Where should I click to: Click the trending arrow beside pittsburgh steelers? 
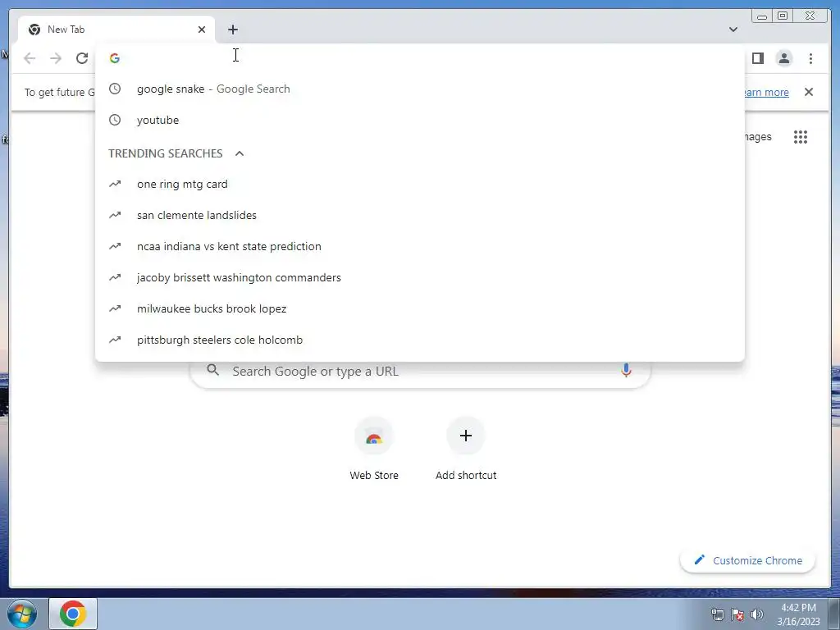click(x=115, y=340)
